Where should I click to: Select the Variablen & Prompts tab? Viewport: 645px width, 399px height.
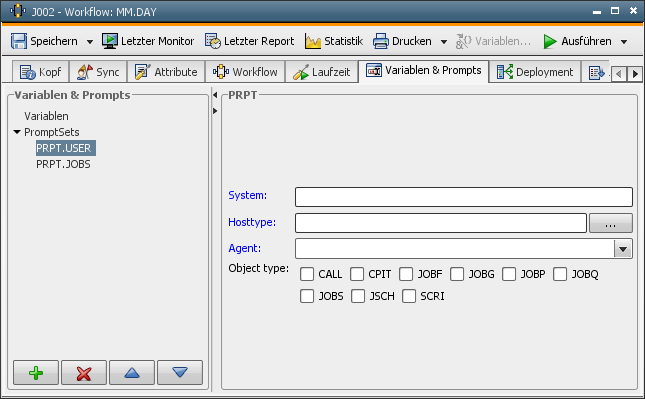point(424,71)
